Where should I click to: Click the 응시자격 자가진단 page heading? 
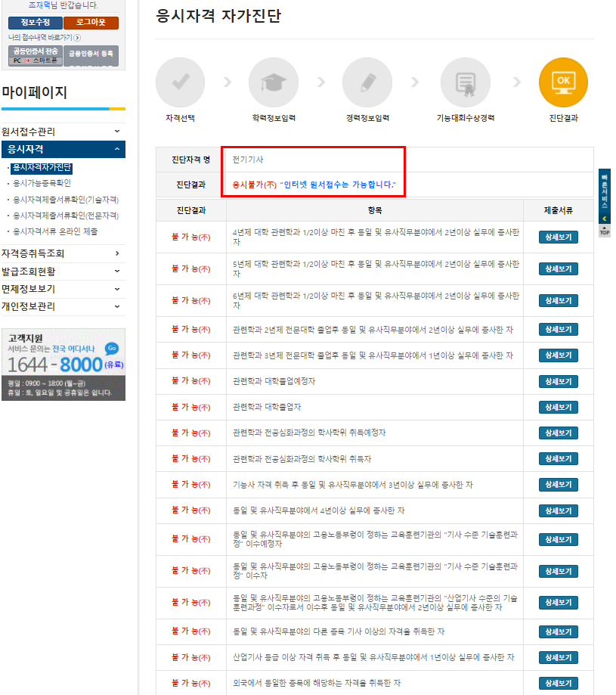pos(218,16)
